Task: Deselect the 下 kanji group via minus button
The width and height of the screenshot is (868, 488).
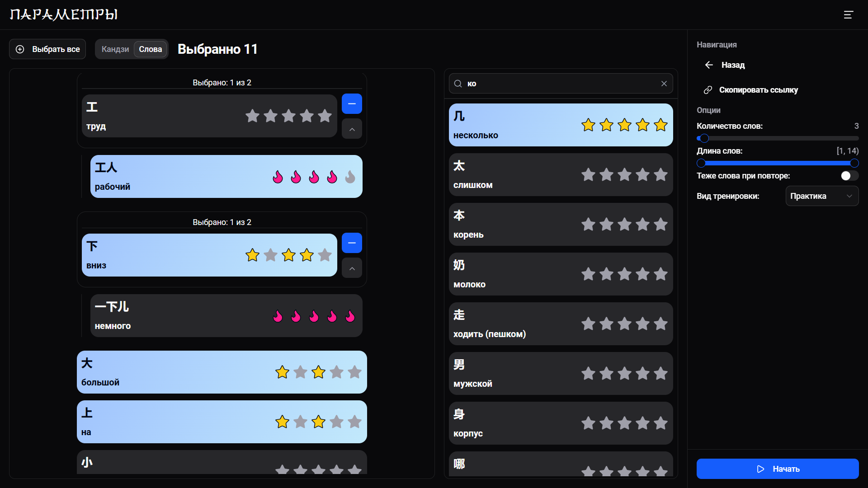Action: pos(352,243)
